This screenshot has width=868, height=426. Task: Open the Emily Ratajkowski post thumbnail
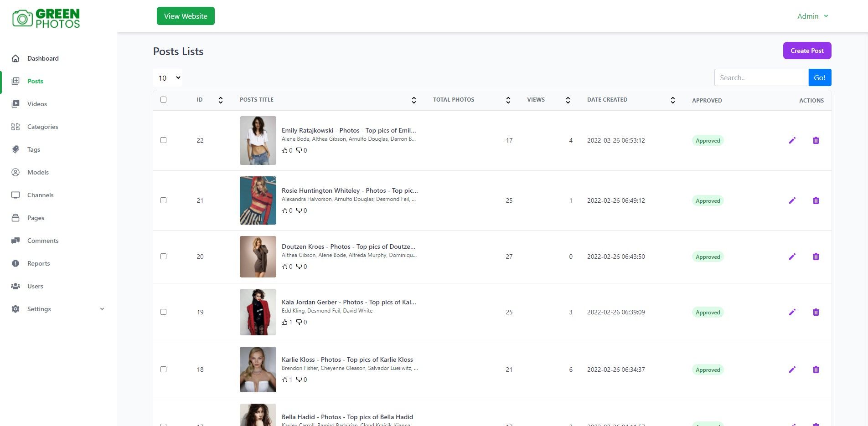(258, 140)
